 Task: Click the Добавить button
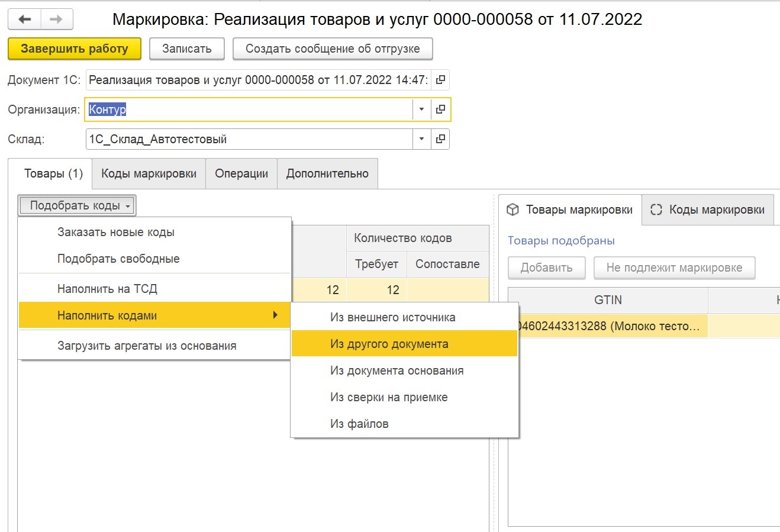point(547,267)
